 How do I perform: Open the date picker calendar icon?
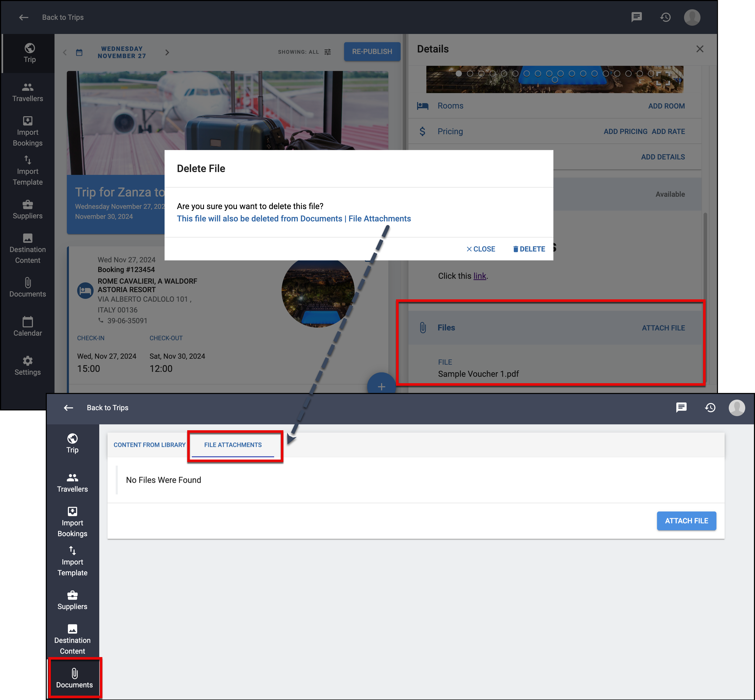(x=79, y=52)
